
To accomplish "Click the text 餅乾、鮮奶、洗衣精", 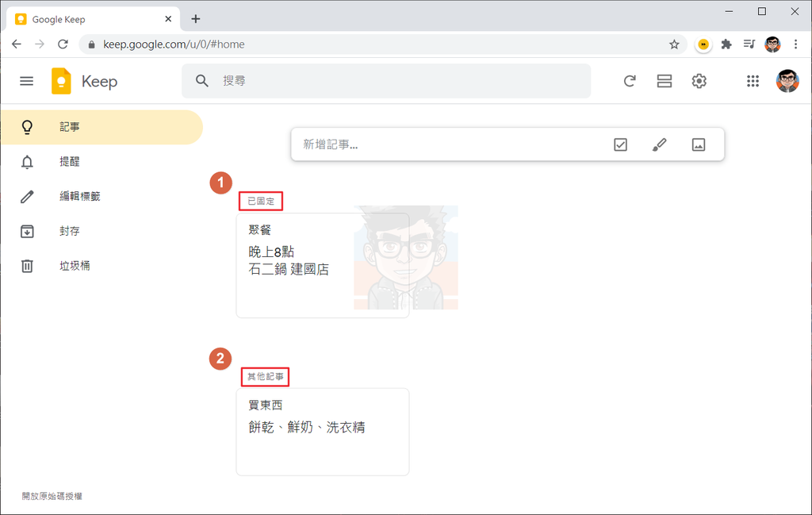I will click(307, 427).
